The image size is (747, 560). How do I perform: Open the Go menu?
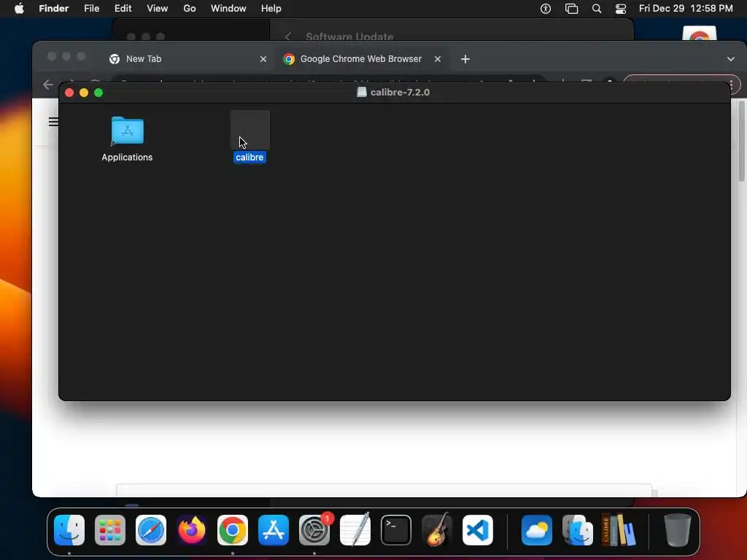point(190,9)
